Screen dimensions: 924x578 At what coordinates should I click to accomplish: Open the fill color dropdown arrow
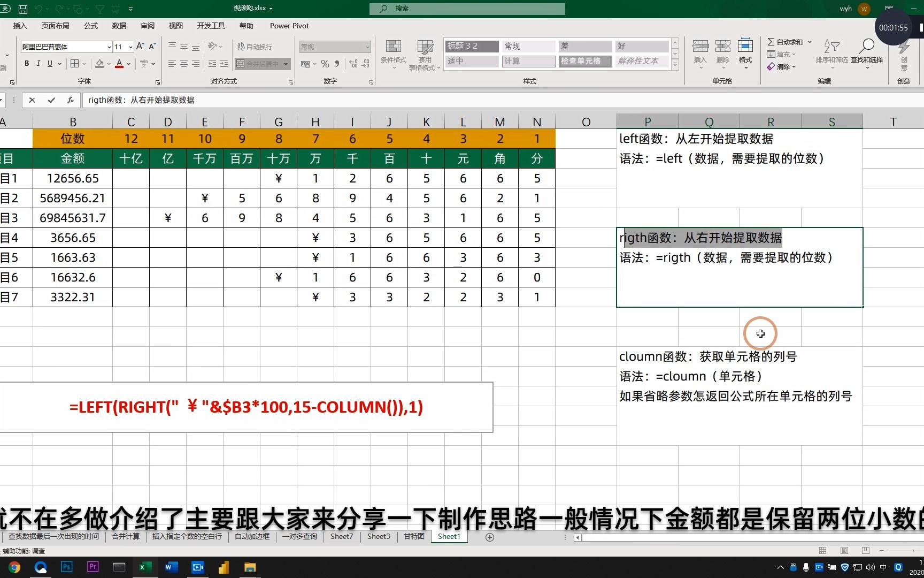[x=109, y=64]
